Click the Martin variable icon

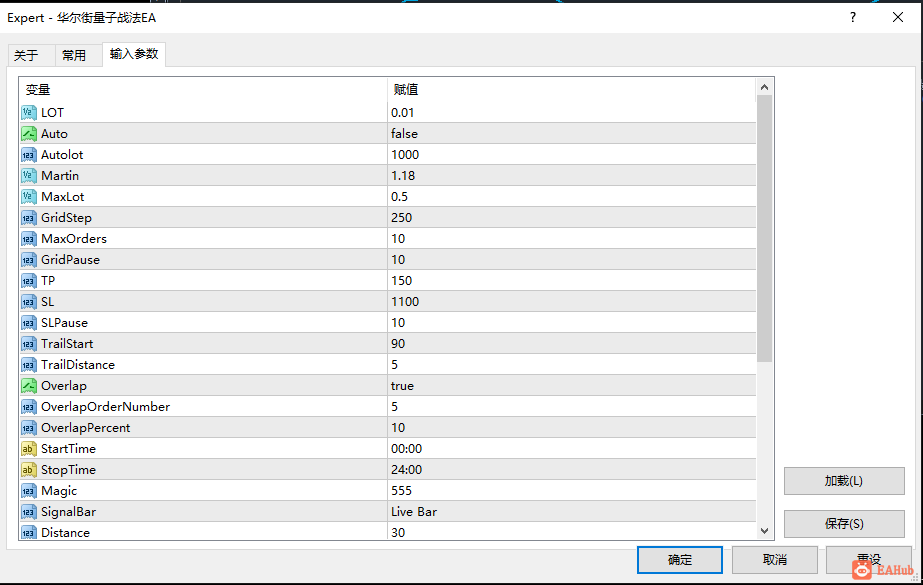[x=28, y=175]
